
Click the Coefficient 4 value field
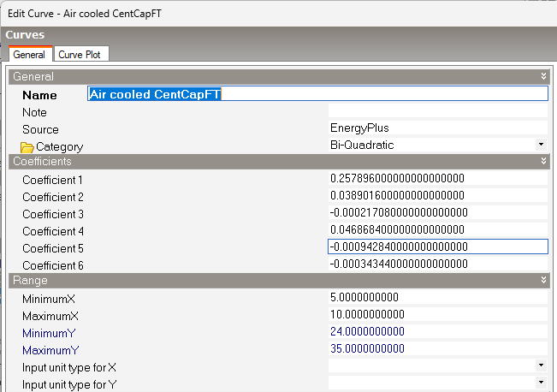[436, 229]
